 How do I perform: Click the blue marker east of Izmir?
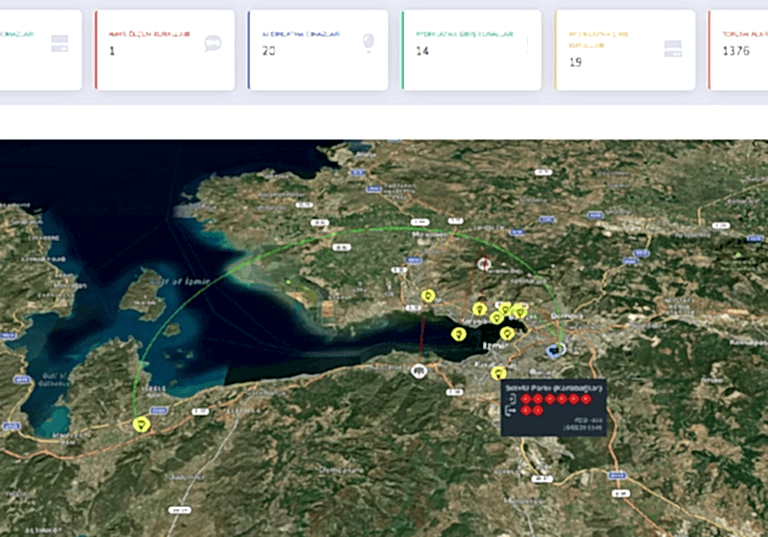point(555,351)
